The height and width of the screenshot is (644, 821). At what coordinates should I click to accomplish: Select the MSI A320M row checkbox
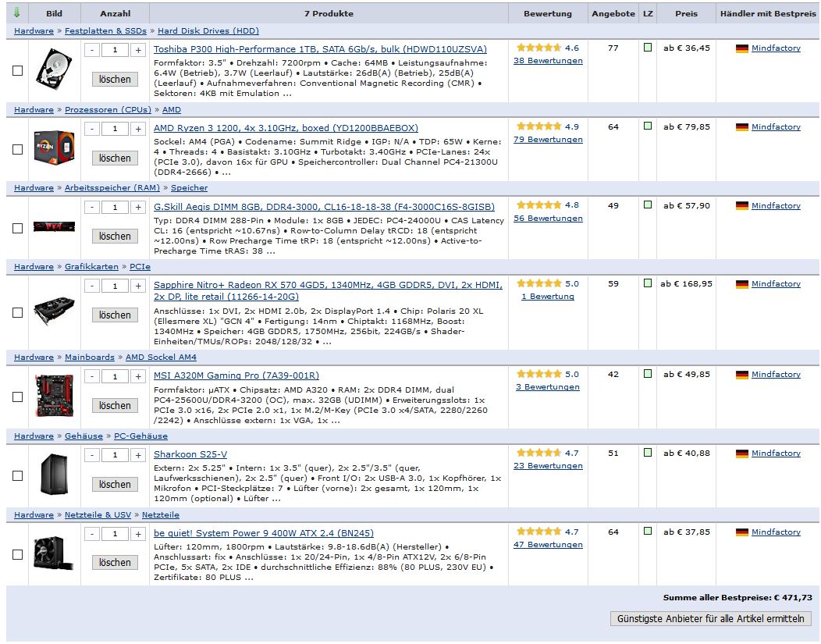pos(17,397)
